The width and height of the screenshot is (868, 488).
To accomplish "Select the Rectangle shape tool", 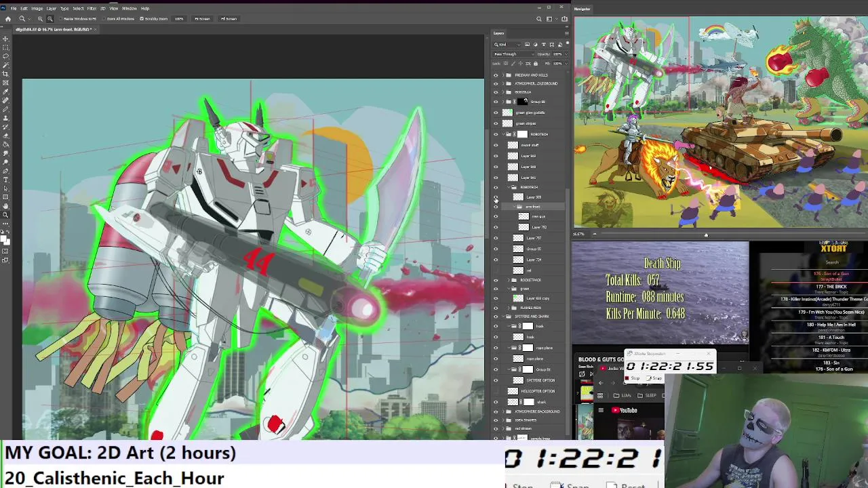I will (x=5, y=197).
